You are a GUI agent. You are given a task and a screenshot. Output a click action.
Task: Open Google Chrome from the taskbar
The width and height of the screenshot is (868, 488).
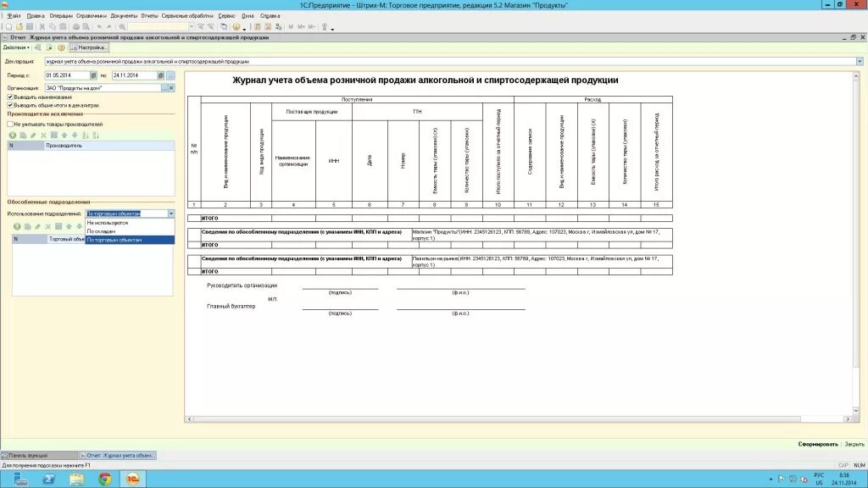pyautogui.click(x=104, y=479)
